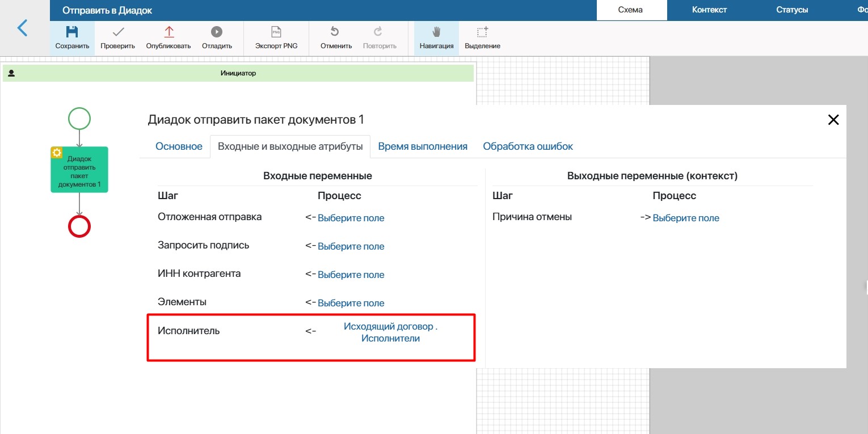Publish the process with Опубликовать icon

point(168,32)
